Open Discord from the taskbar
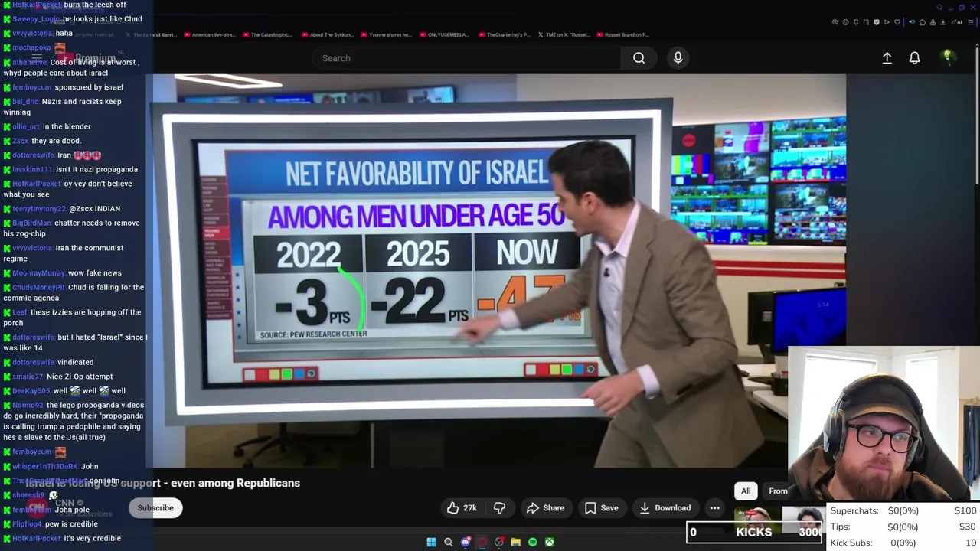 [x=465, y=542]
